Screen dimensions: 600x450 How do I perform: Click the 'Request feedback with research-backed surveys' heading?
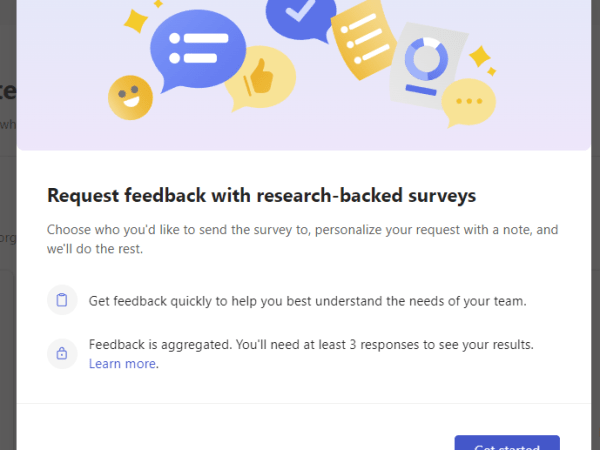(261, 194)
